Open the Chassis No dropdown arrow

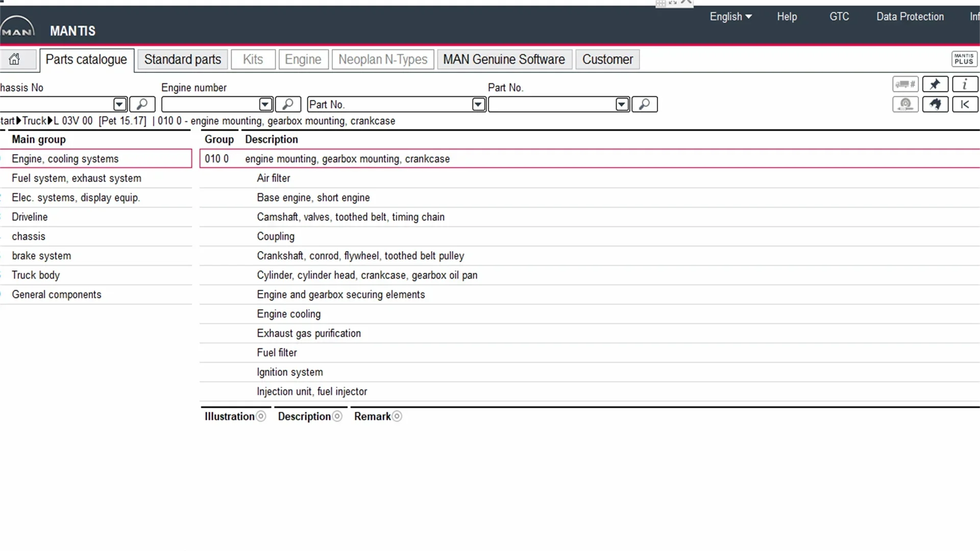119,105
